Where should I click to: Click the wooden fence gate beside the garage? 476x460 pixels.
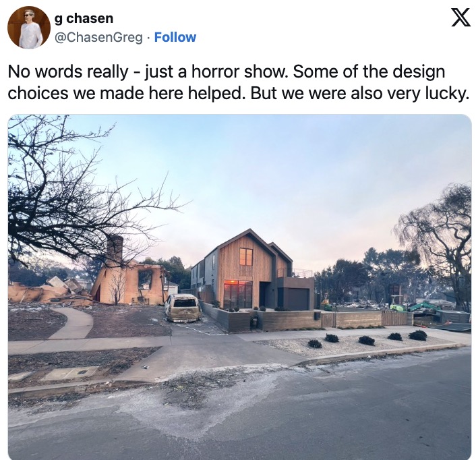[328, 320]
